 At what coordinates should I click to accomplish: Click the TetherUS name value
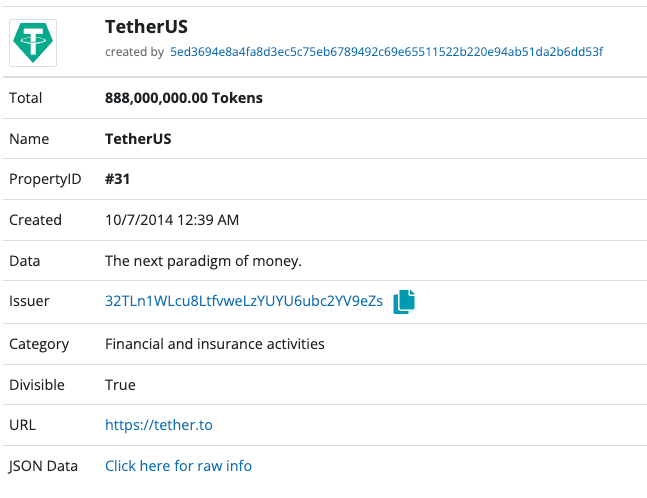click(138, 139)
